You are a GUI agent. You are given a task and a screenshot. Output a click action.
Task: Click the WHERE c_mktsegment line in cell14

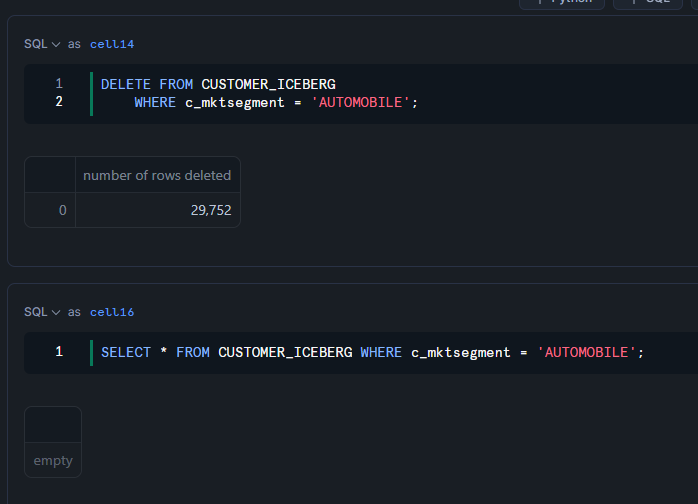276,103
